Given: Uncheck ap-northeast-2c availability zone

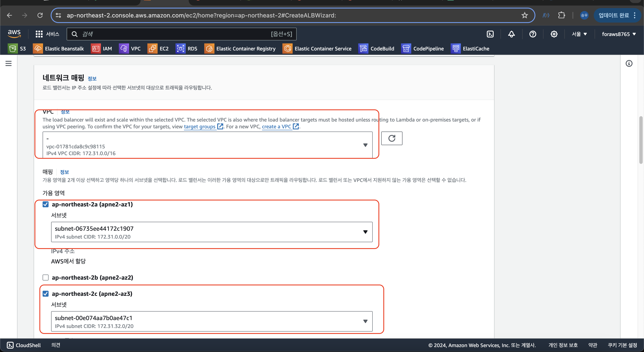Looking at the screenshot, I should (46, 293).
